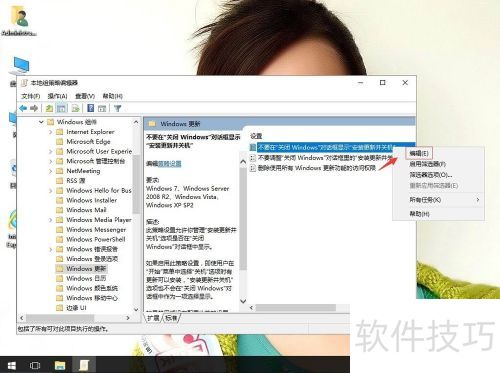Select the 删除使用所有 Windows 更新功能的访问权限 policy

[x=313, y=168]
